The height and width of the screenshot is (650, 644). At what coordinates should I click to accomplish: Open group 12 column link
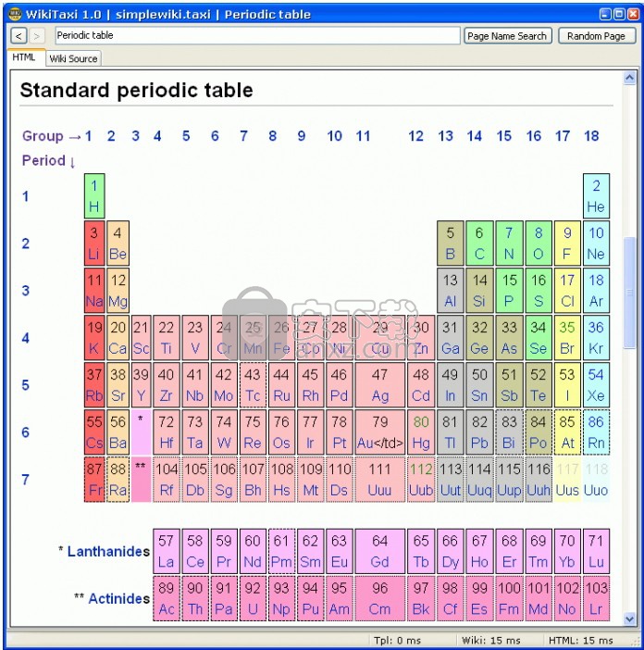tap(415, 136)
